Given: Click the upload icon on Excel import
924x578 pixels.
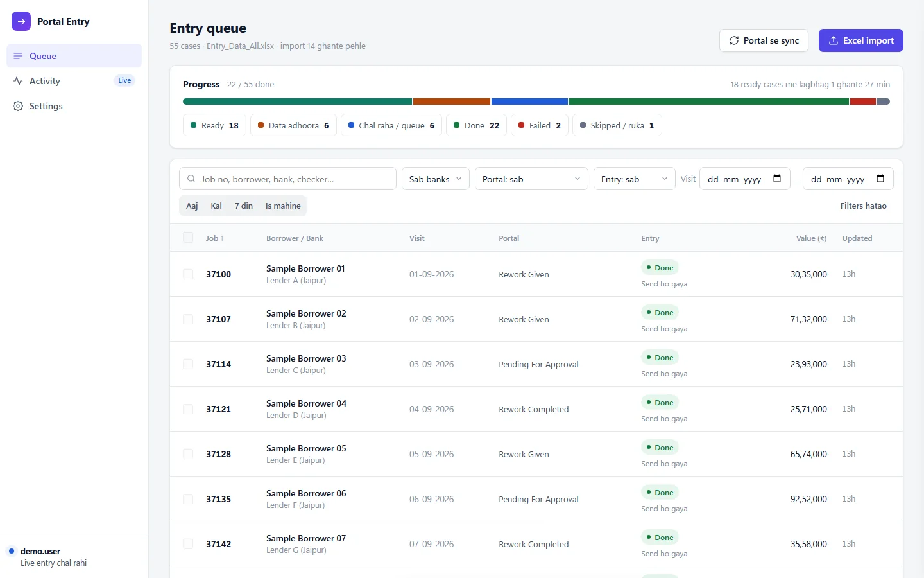Looking at the screenshot, I should click(x=834, y=40).
